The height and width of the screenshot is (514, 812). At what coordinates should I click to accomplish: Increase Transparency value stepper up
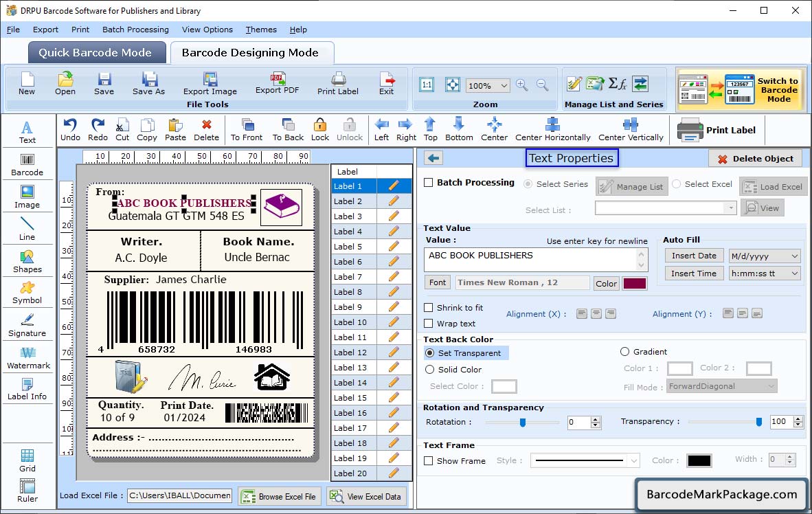(798, 418)
